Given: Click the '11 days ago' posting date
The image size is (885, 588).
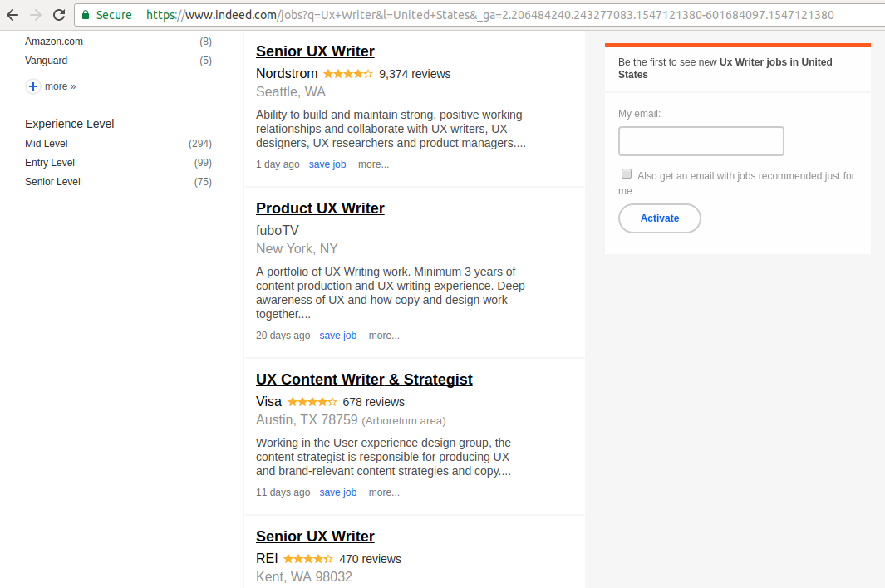Looking at the screenshot, I should pos(283,492).
